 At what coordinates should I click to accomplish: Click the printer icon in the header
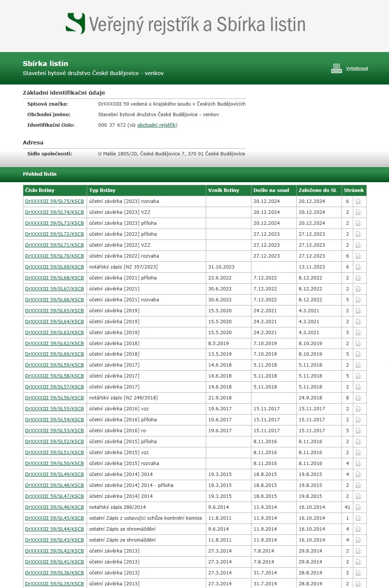[336, 68]
